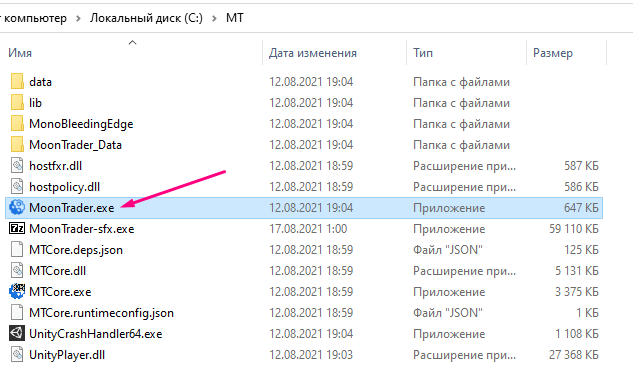Click the MTCore.runtimeconfig.json file icon

point(17,312)
